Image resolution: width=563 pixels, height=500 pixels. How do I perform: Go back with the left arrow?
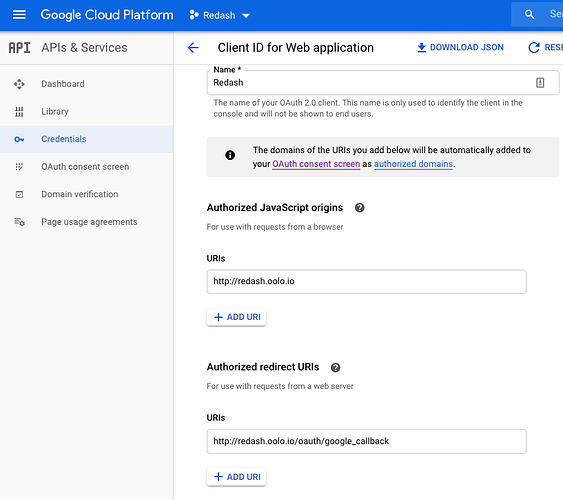point(193,48)
